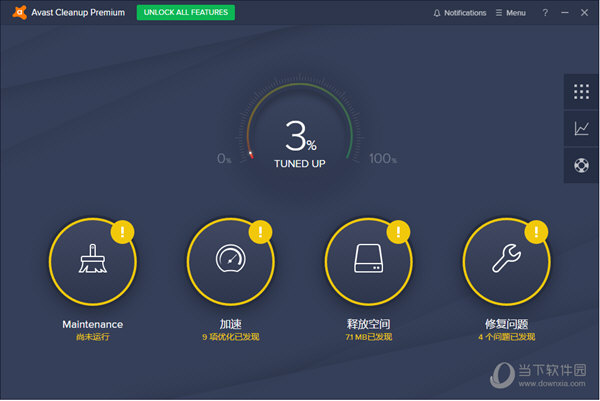Start Maintenance with the broom icon

coord(93,262)
